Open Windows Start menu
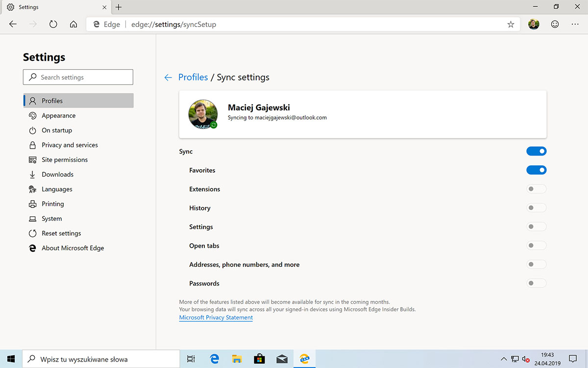This screenshot has height=368, width=588. pyautogui.click(x=11, y=359)
